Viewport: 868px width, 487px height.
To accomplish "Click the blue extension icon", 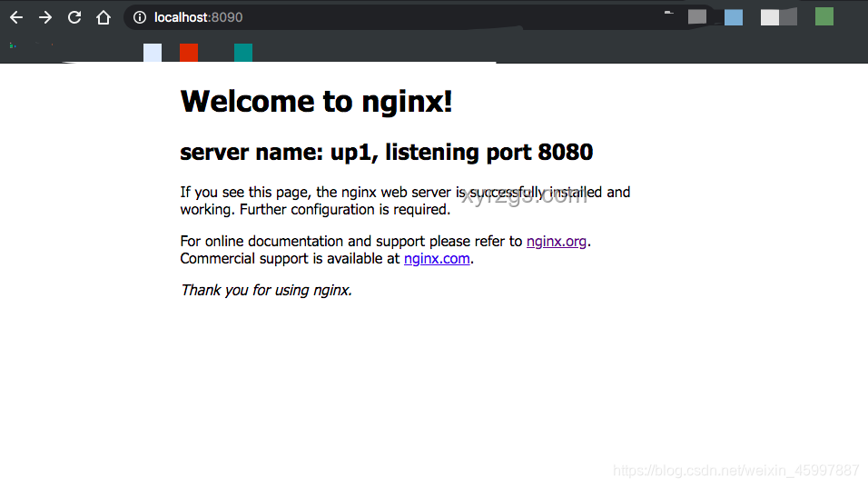I will pos(734,17).
